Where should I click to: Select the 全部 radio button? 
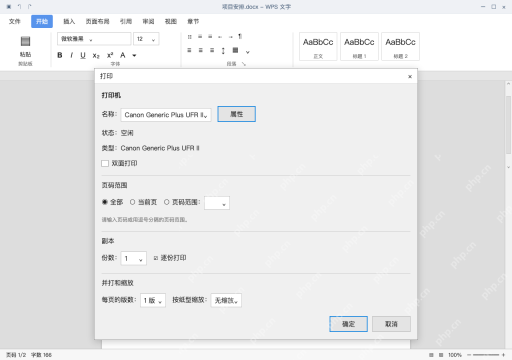[105, 202]
